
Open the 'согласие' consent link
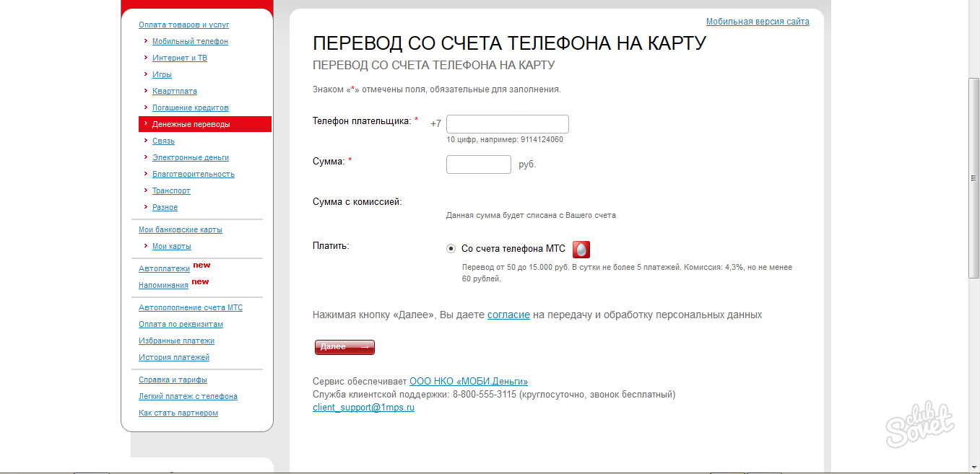click(x=508, y=315)
